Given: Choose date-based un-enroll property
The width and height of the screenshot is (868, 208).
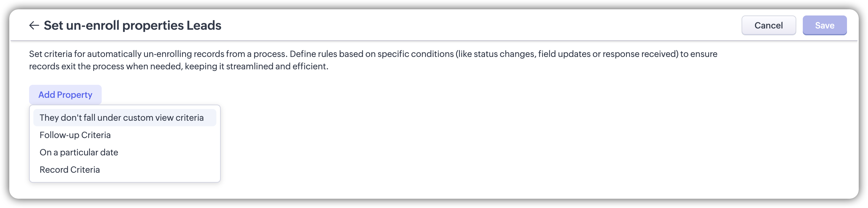Looking at the screenshot, I should 79,152.
